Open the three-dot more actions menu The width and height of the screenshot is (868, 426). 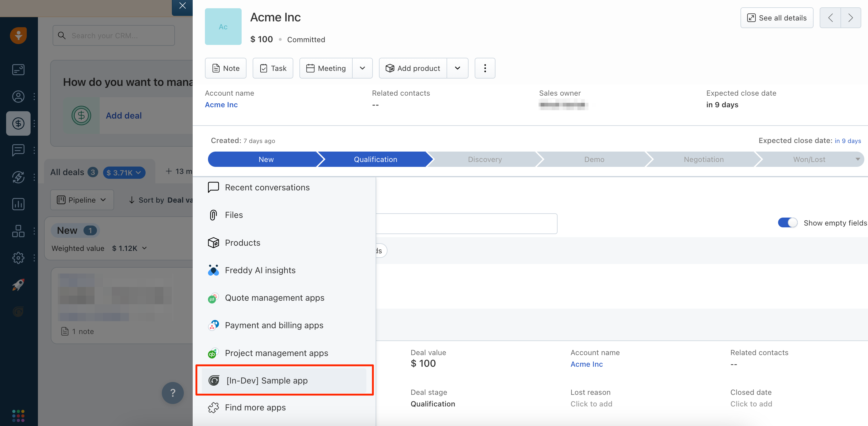coord(485,68)
